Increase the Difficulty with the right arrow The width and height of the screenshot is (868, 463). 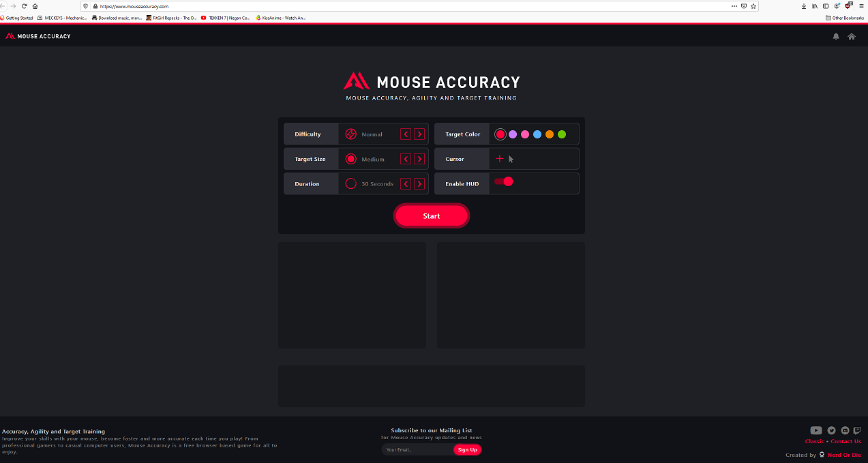(419, 134)
